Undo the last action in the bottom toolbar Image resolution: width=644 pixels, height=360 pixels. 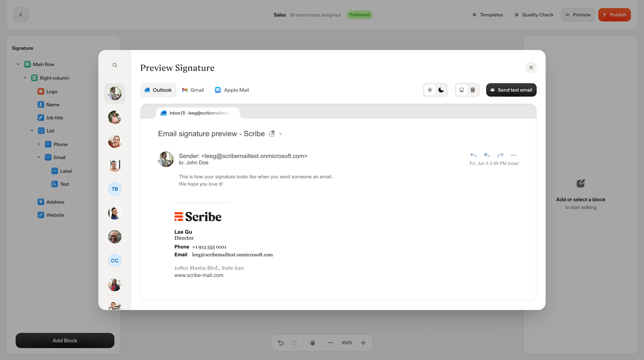coord(280,343)
